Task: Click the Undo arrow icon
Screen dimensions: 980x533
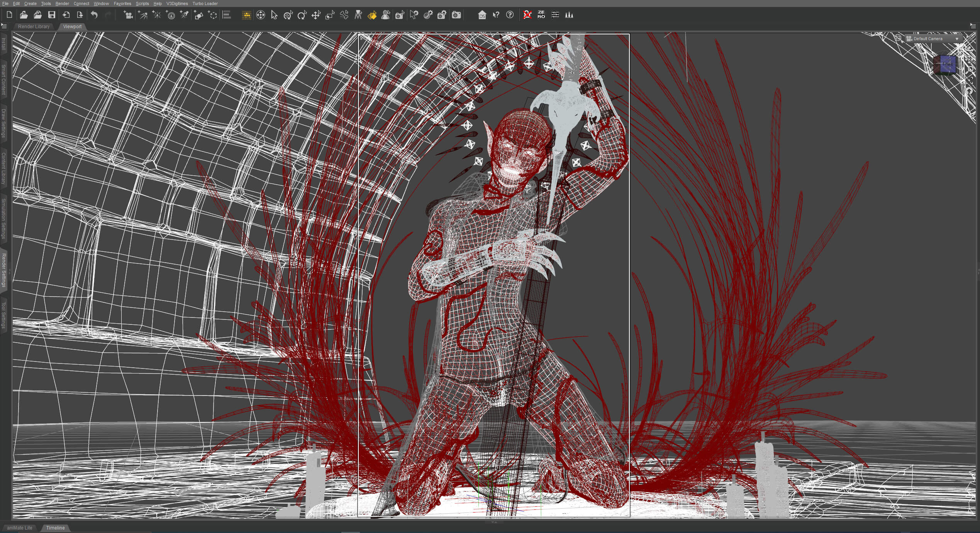Action: [x=94, y=15]
